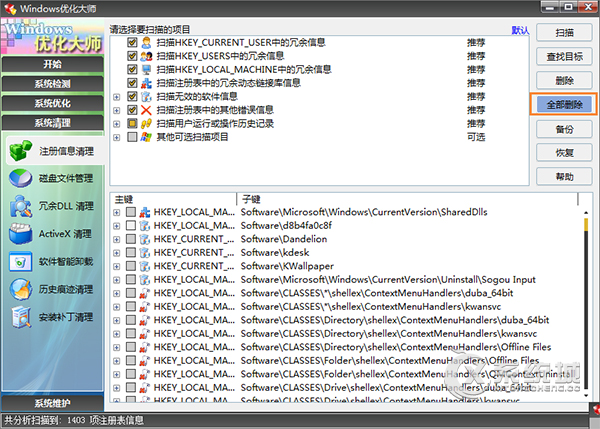Expand the Folder\shellex Offline Files row

pyautogui.click(x=117, y=361)
